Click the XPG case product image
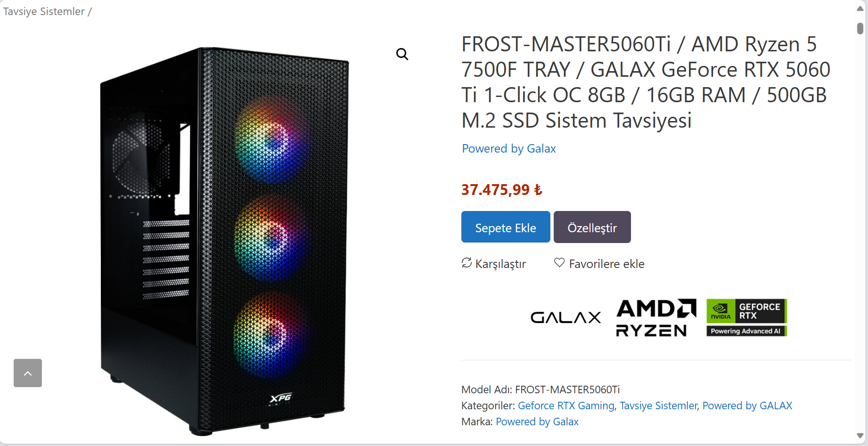This screenshot has width=868, height=446. tap(224, 240)
